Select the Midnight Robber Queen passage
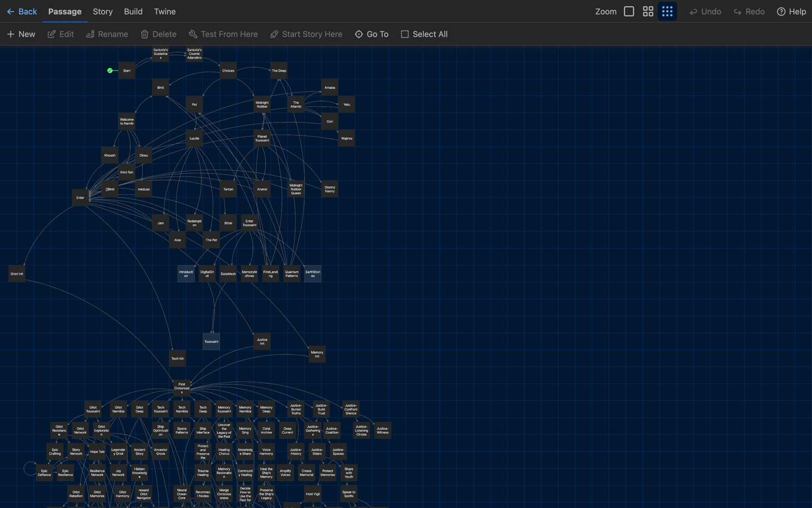The height and width of the screenshot is (508, 812). click(296, 189)
